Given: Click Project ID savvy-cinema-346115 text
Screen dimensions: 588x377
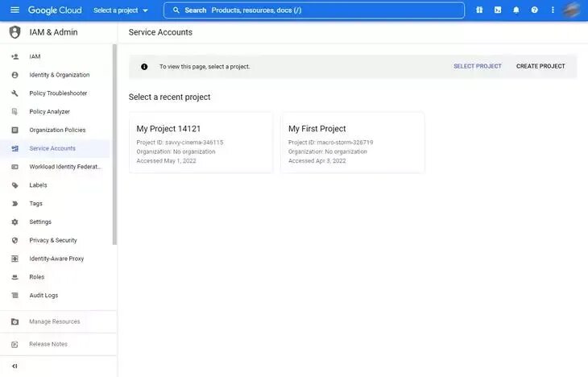Looking at the screenshot, I should click(180, 143).
